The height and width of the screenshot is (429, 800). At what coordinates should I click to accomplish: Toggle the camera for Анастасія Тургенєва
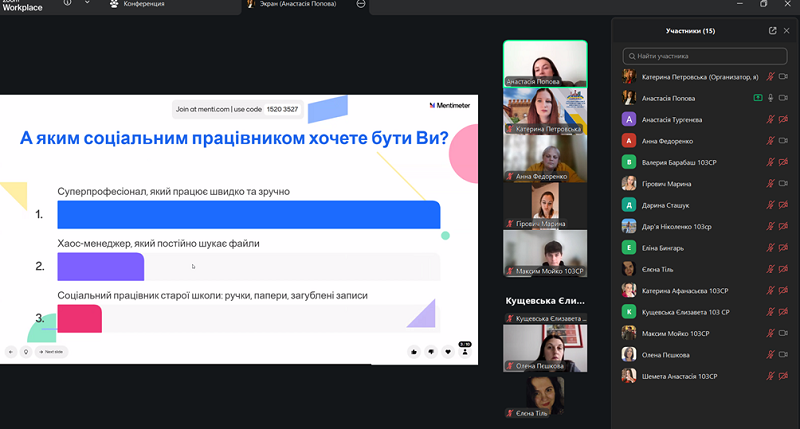click(784, 119)
